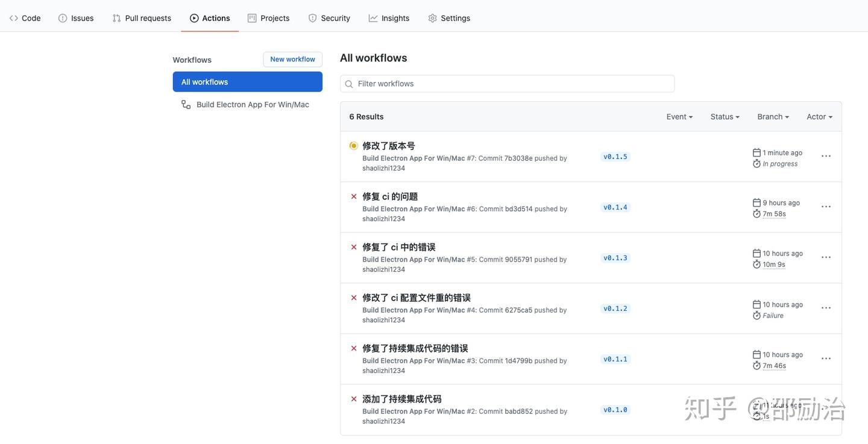
Task: Expand the Status filter dropdown
Action: [725, 117]
